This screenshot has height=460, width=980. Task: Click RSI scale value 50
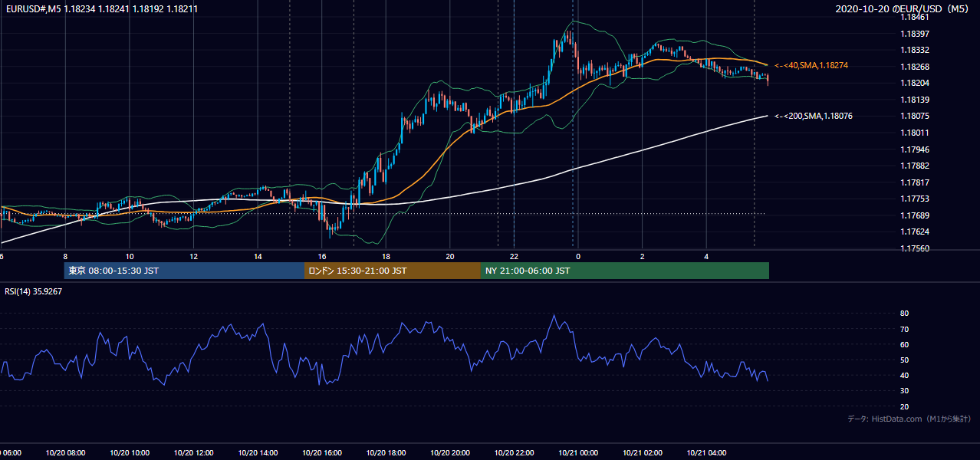[x=905, y=360]
